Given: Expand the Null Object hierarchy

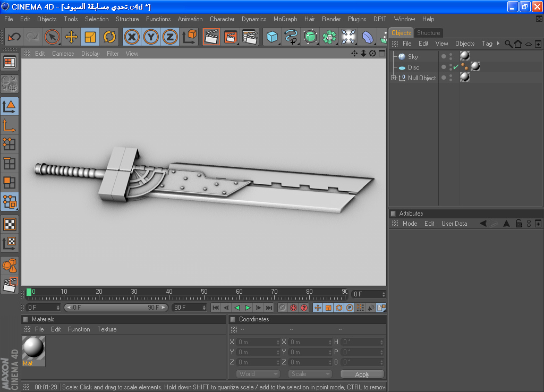Looking at the screenshot, I should [x=394, y=78].
